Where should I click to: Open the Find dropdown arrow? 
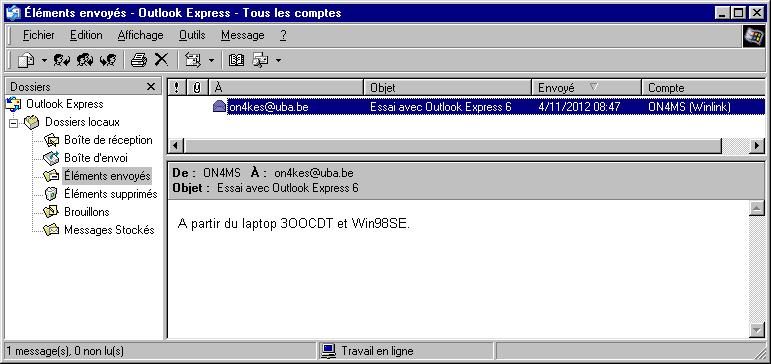tap(278, 61)
